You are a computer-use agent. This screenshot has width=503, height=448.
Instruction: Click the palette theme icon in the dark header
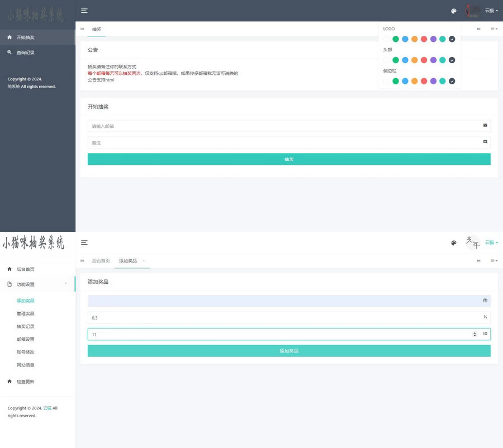[x=454, y=11]
